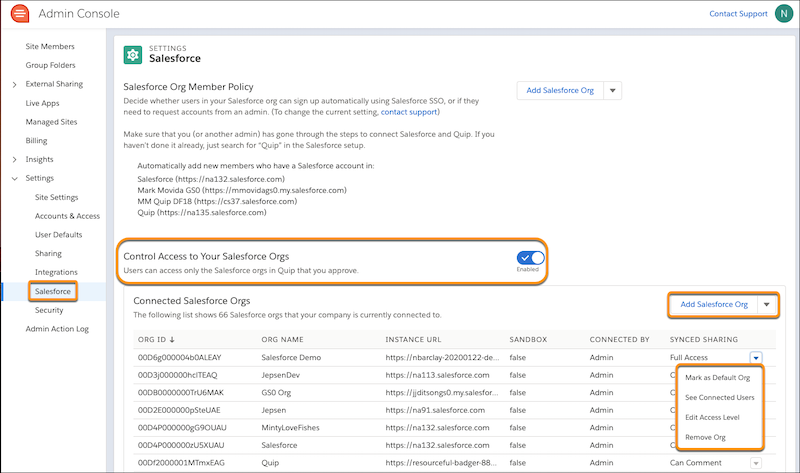
Task: Open User Defaults settings
Action: point(58,235)
